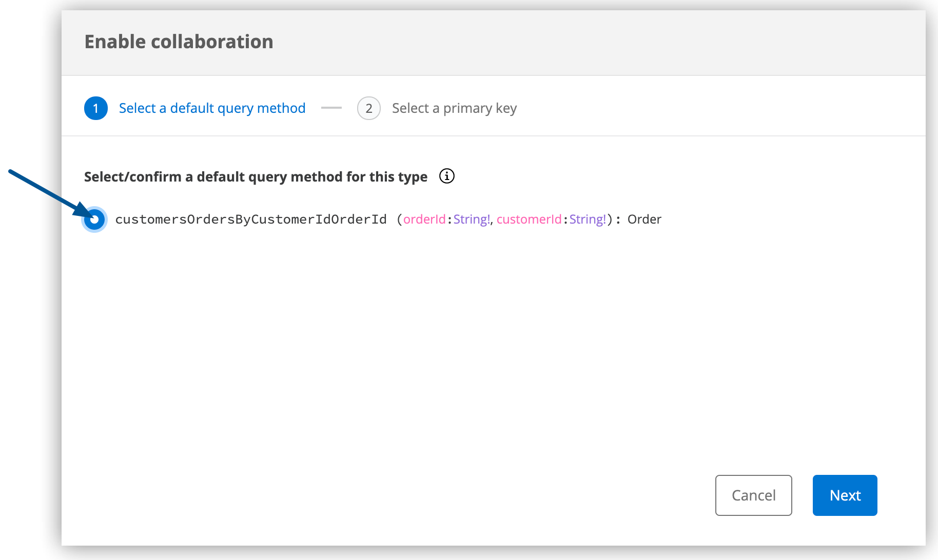Screen dimensions: 938x560
Task: Click the Next button
Action: tap(844, 495)
